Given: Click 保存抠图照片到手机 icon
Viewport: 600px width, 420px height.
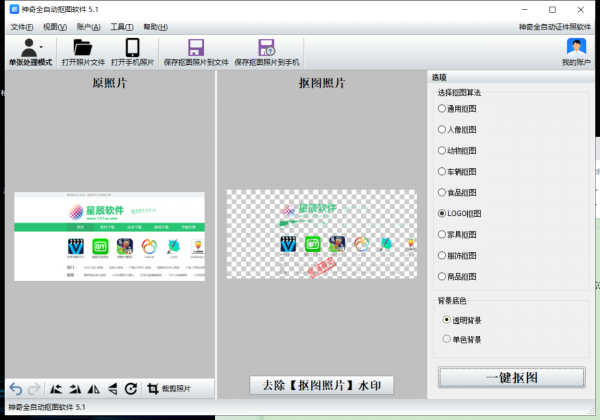Looking at the screenshot, I should coord(267,47).
